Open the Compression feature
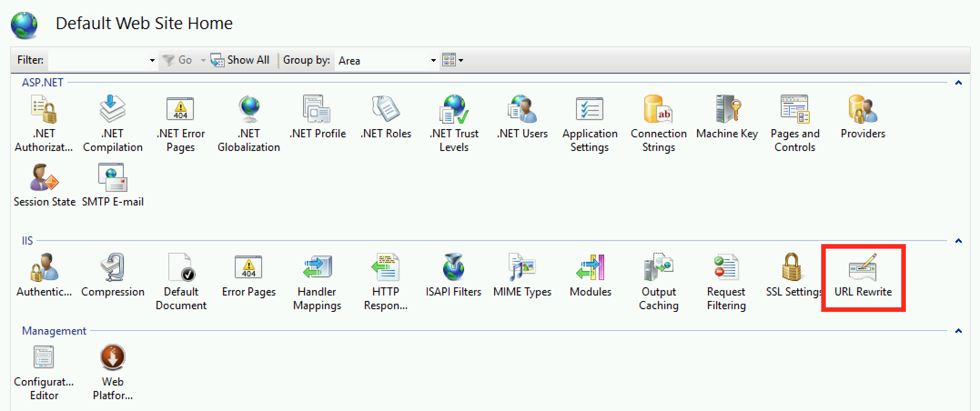The height and width of the screenshot is (411, 980). 112,275
